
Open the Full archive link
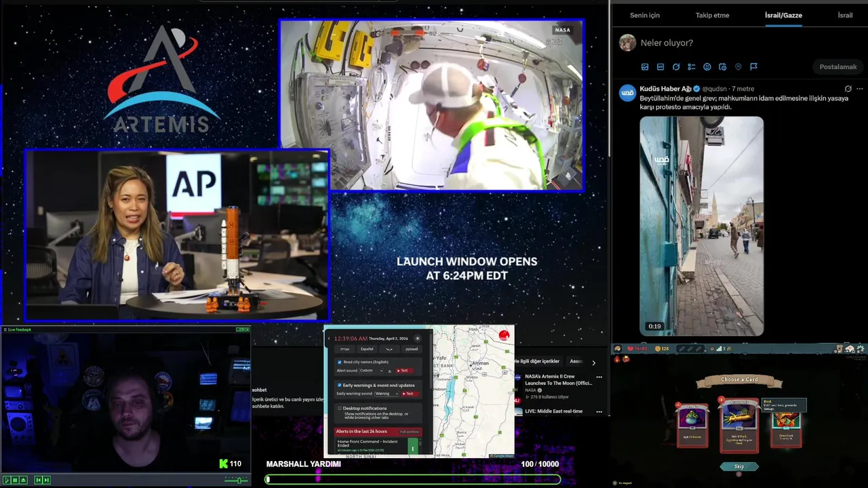pos(410,432)
